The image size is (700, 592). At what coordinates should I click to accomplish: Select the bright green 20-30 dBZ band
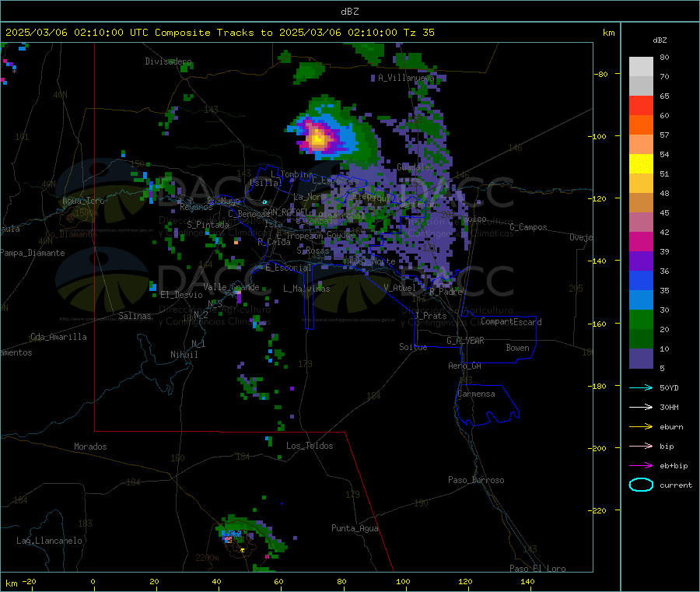[641, 319]
